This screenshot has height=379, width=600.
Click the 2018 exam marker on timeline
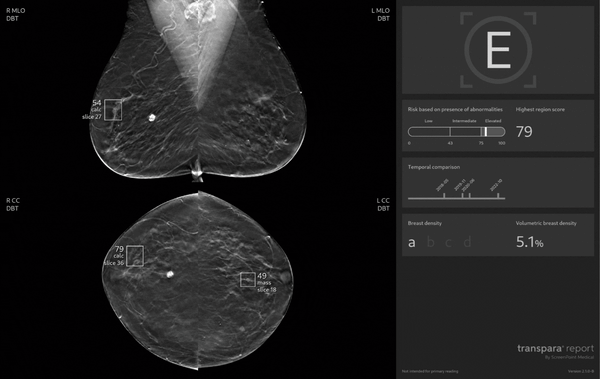(444, 196)
